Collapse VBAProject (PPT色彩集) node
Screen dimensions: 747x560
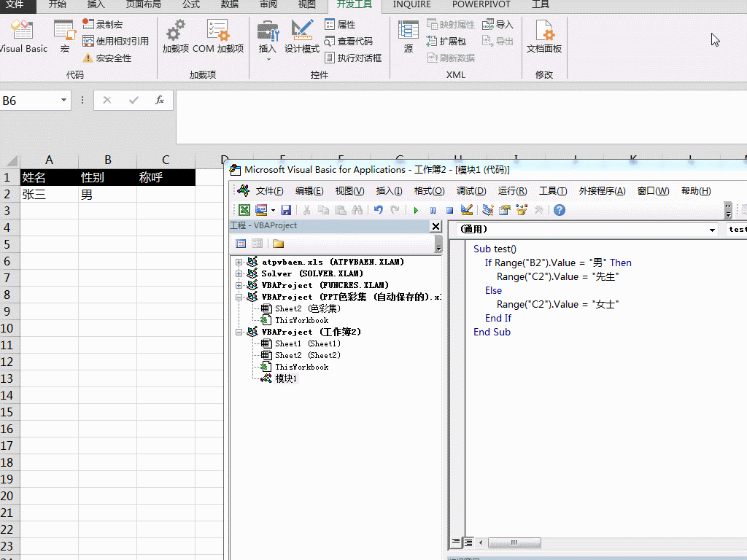tap(239, 297)
